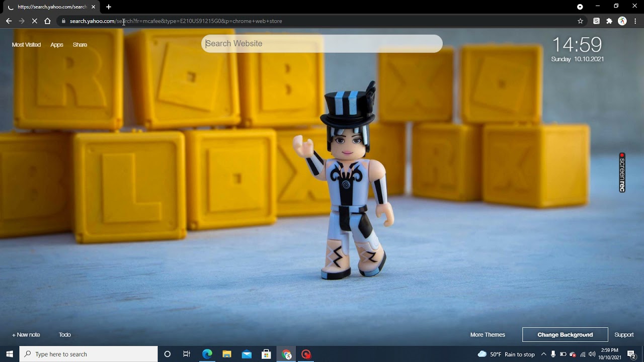Open the Apps menu
The image size is (644, 362).
(57, 45)
